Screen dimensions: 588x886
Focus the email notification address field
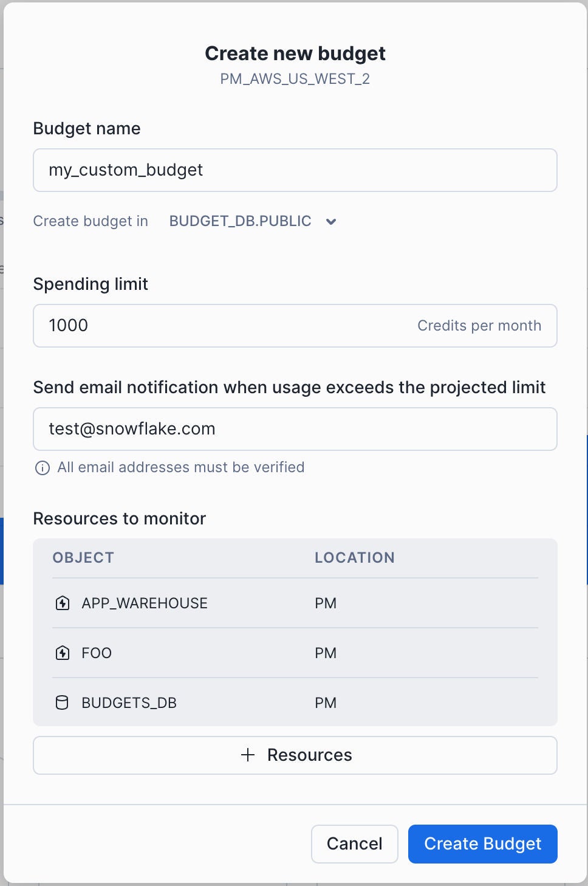point(295,429)
